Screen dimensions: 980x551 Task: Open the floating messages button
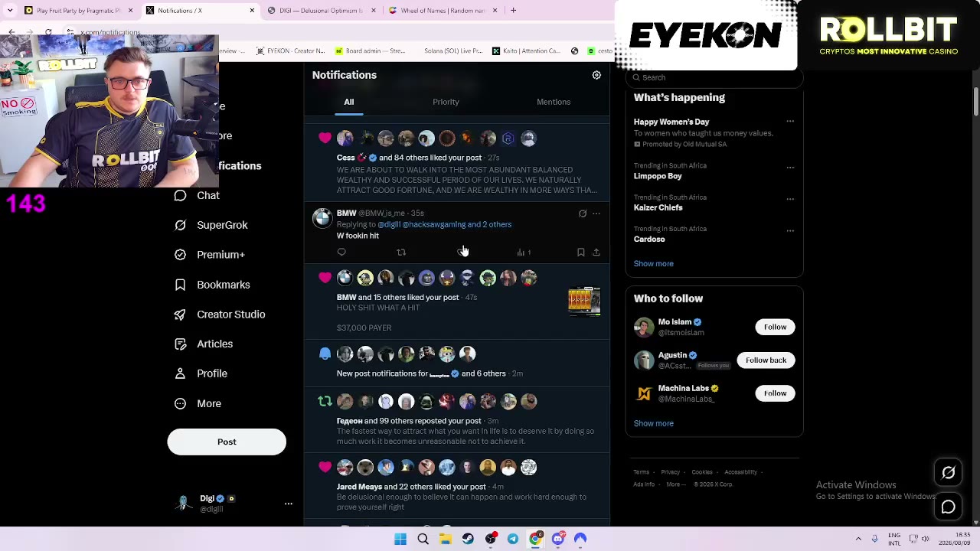tap(949, 507)
